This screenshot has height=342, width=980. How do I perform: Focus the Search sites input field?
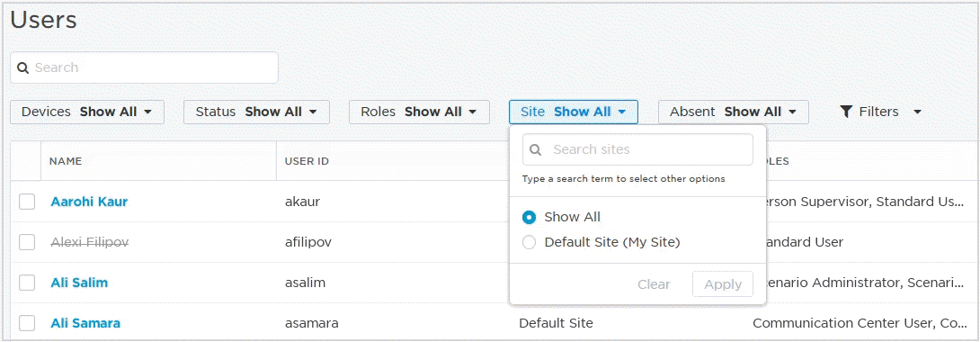(637, 150)
